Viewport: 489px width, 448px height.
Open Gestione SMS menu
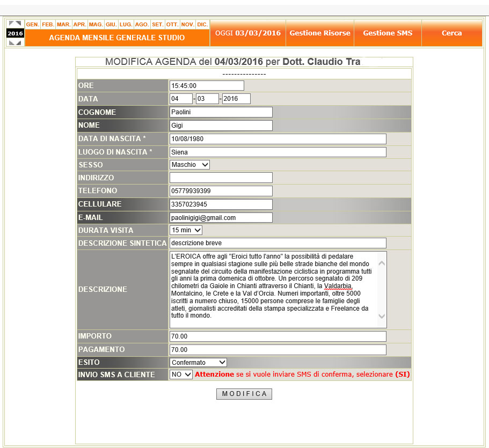pos(388,33)
